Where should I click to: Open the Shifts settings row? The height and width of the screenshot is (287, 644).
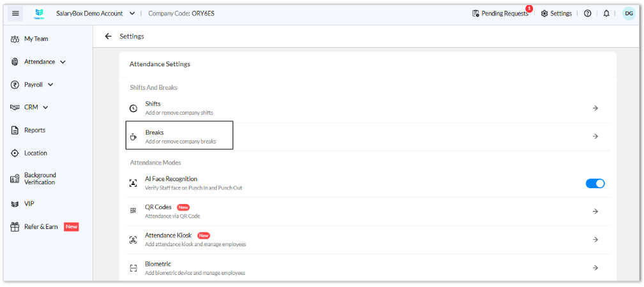(364, 108)
